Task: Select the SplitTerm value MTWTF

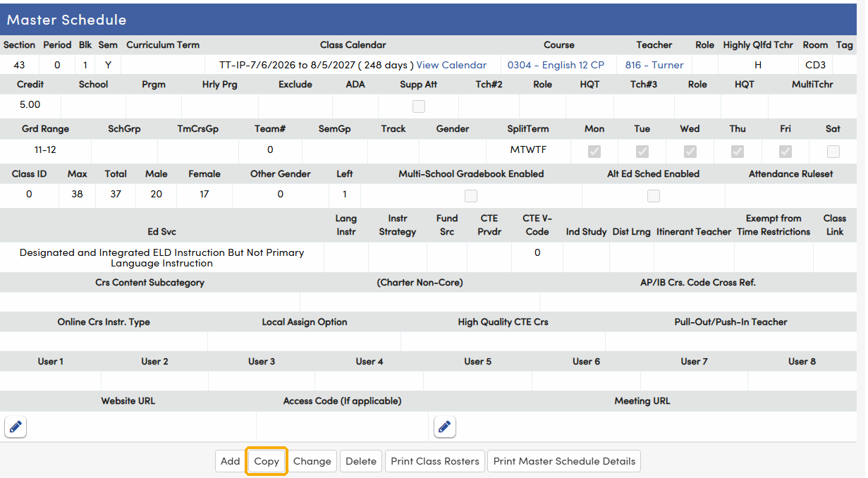Action: (528, 149)
